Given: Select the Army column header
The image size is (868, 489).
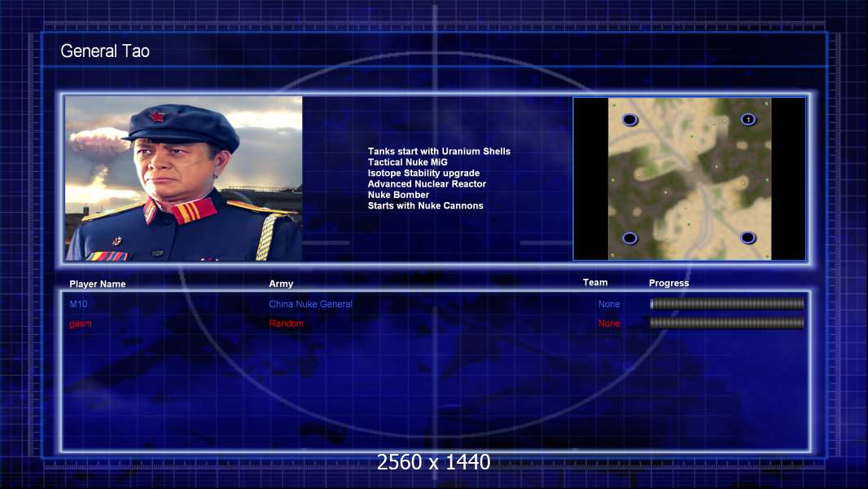Looking at the screenshot, I should [281, 284].
